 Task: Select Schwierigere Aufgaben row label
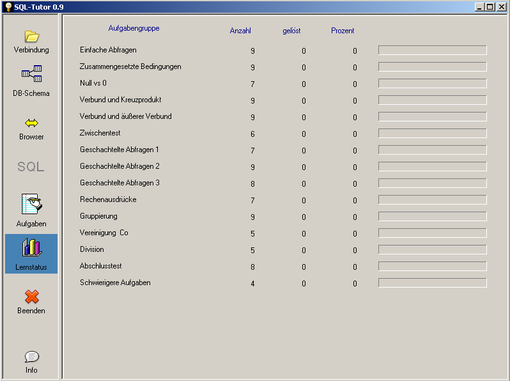point(115,283)
